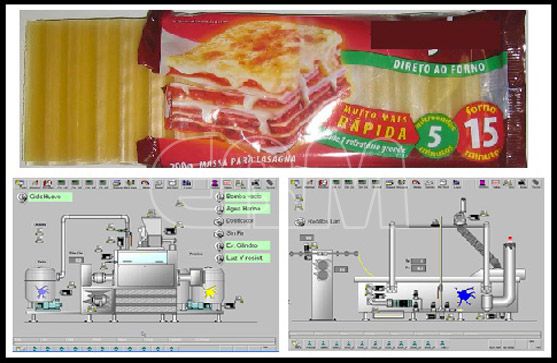The height and width of the screenshot is (363, 557).
Task: Toggle the second green-labeled switch under Bomba vacio
Action: click(220, 209)
